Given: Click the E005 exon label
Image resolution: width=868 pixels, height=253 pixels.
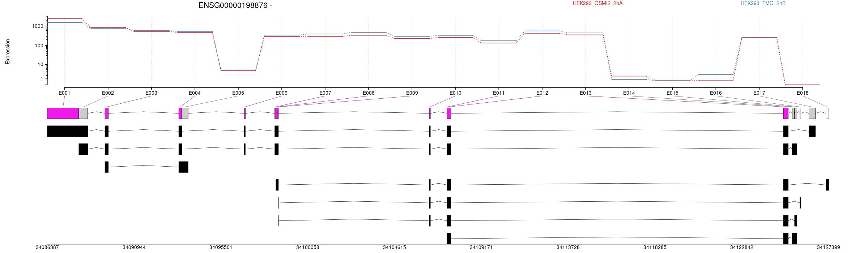Looking at the screenshot, I should [x=238, y=93].
